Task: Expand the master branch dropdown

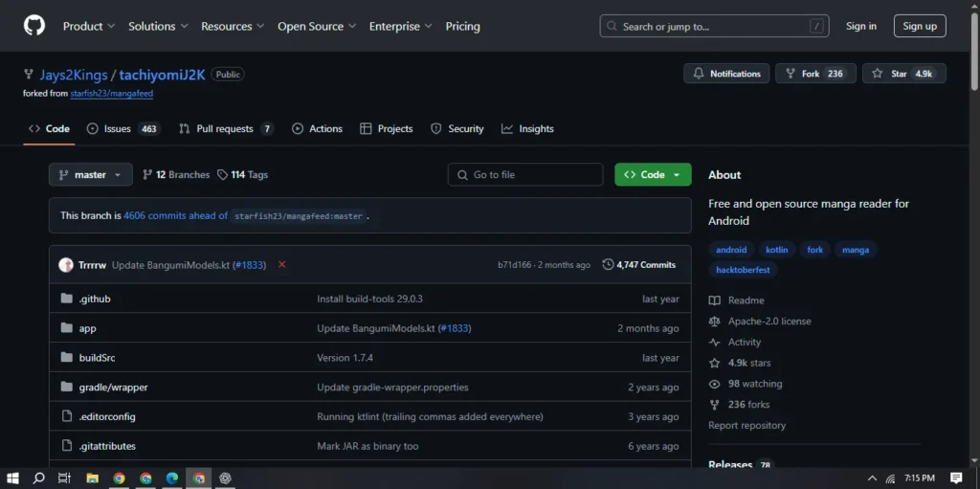Action: 90,174
